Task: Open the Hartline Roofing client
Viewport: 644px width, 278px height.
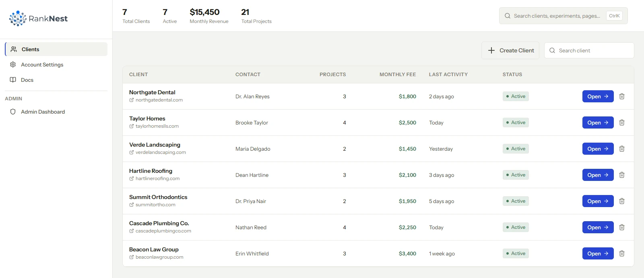Action: (598, 175)
